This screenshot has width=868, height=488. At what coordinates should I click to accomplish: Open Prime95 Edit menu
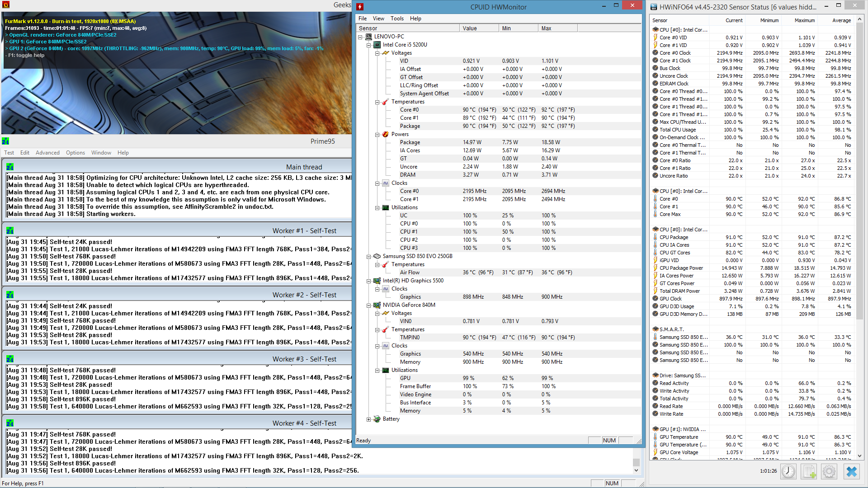pos(25,153)
